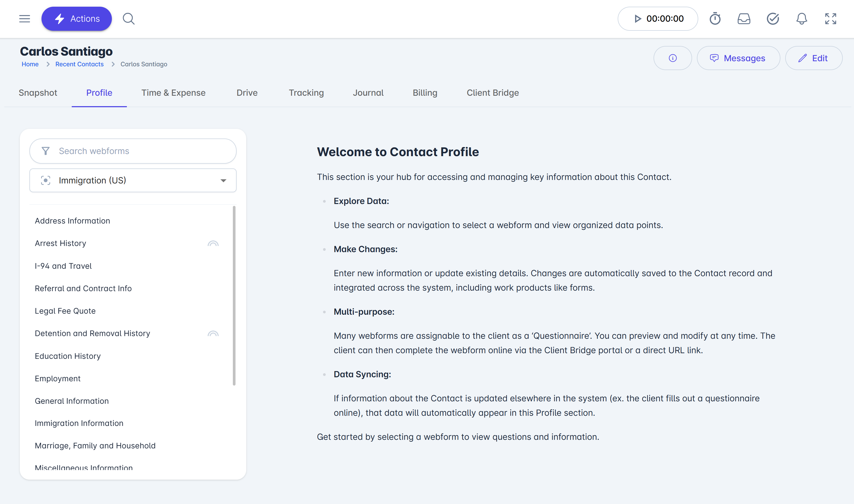Click the contact info icon button
This screenshot has height=504, width=854.
[x=673, y=58]
